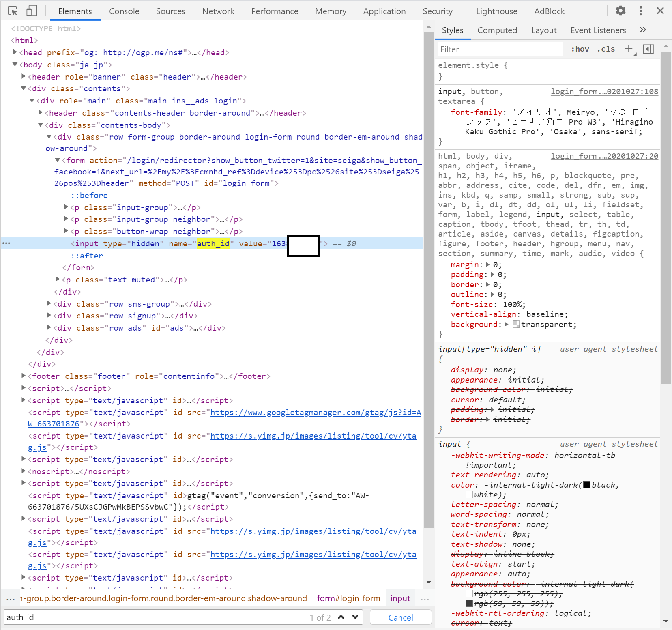Expand the first input-group paragraph
The image size is (672, 630).
66,207
